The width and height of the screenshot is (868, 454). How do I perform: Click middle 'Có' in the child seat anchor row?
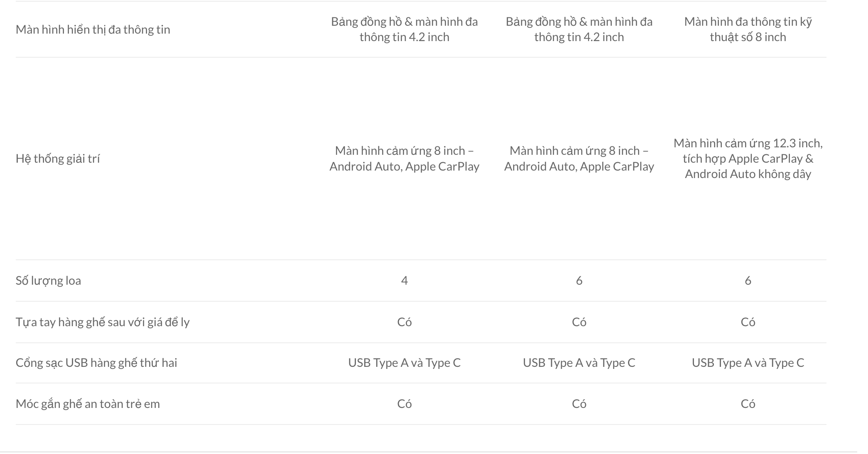(x=579, y=404)
